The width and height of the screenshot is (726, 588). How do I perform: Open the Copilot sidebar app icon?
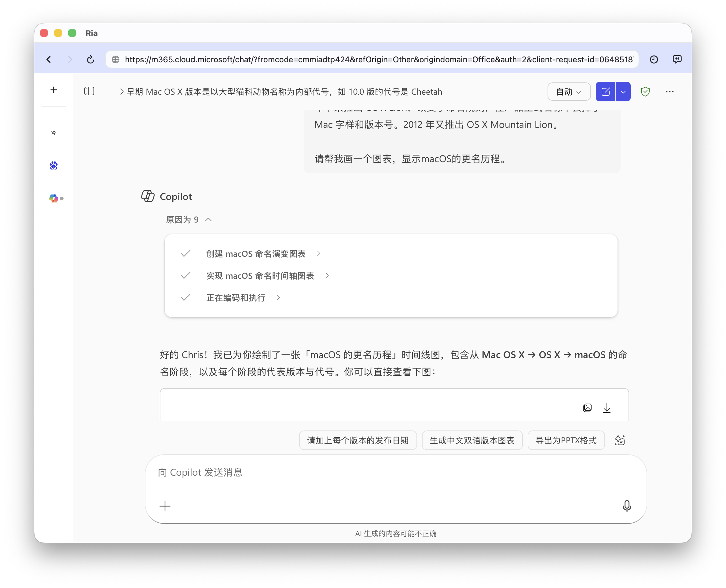coord(53,198)
